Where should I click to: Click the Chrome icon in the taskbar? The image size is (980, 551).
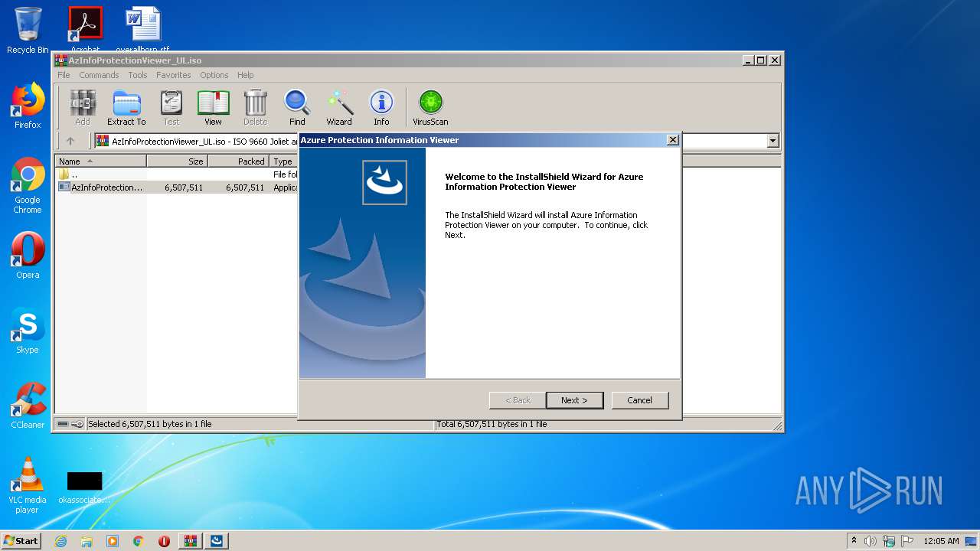point(139,541)
